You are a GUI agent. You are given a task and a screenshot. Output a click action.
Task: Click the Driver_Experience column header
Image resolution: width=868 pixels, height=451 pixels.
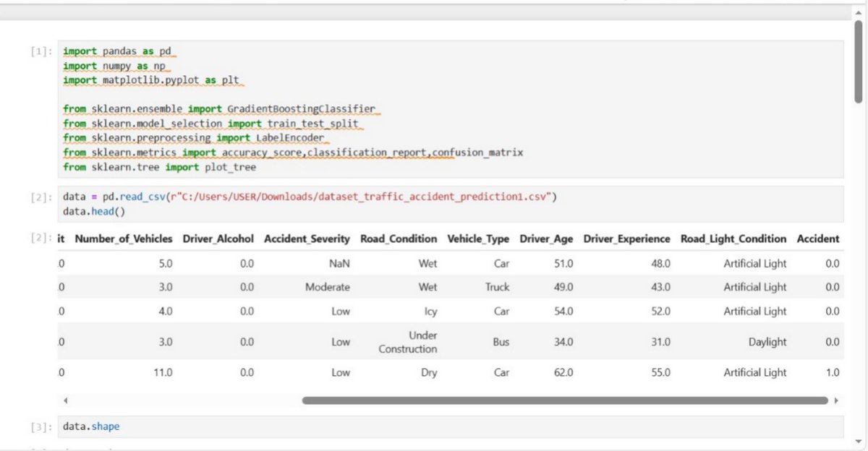coord(627,239)
